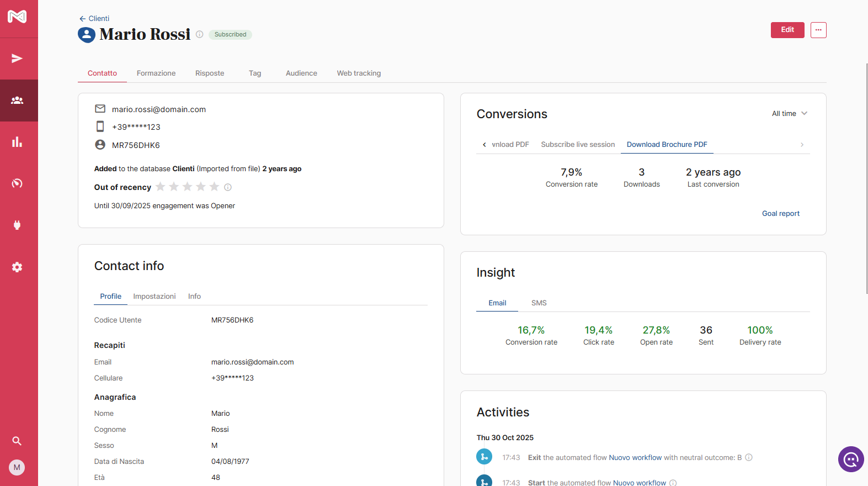Open the settings gear sidebar icon
This screenshot has width=868, height=486.
click(x=17, y=267)
